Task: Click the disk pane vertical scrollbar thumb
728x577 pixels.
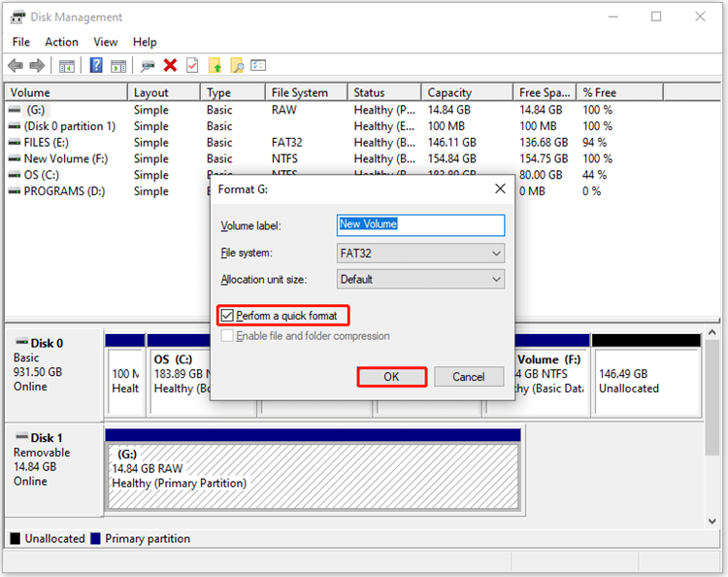Action: (711, 397)
